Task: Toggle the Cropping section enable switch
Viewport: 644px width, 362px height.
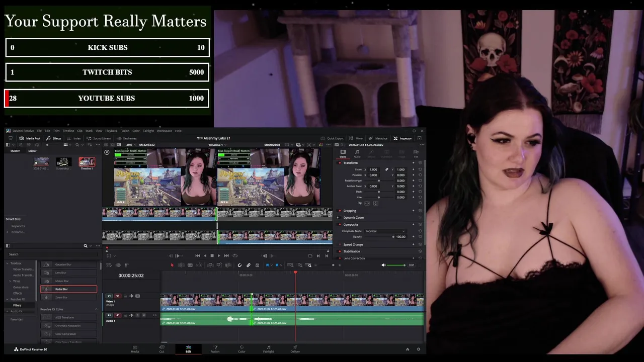Action: click(x=340, y=211)
